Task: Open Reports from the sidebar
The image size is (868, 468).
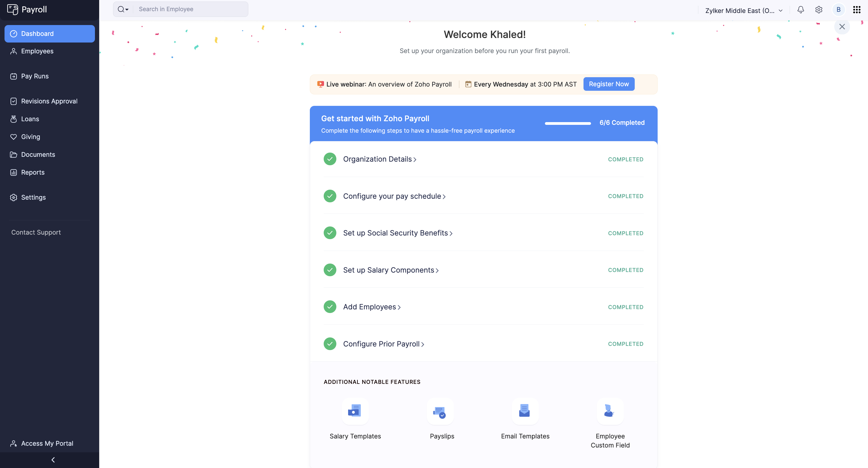Action: [x=33, y=172]
